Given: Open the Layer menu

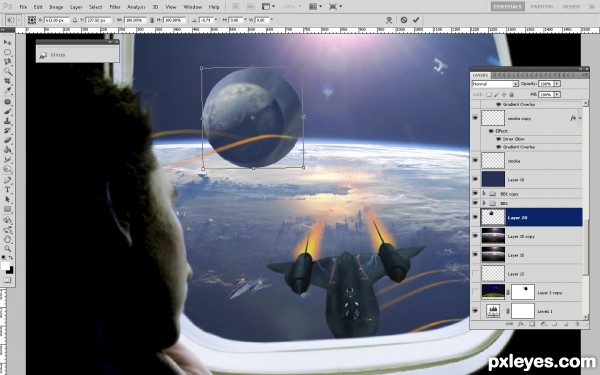Looking at the screenshot, I should [x=76, y=7].
